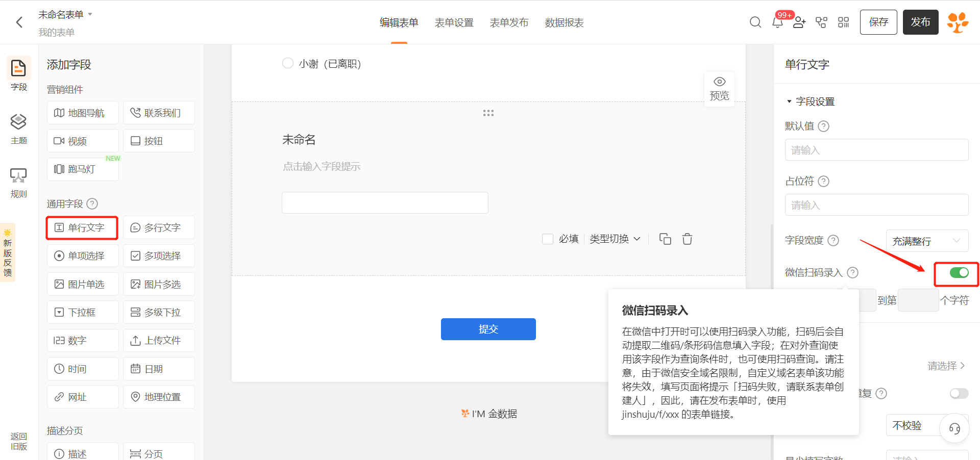
Task: Click the drag handle dots above 未命名
Action: pos(488,113)
